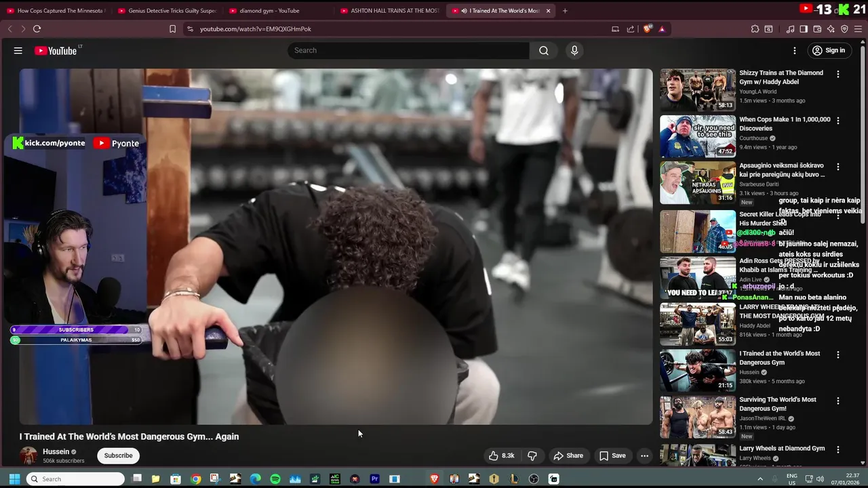Image resolution: width=868 pixels, height=488 pixels.
Task: Show hidden system tray icons
Action: click(x=760, y=479)
